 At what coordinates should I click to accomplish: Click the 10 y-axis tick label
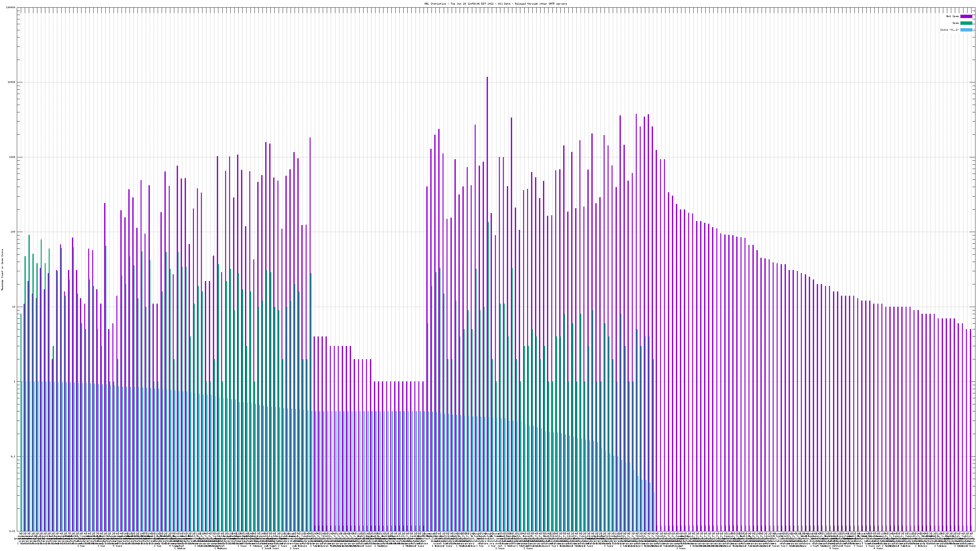tap(14, 307)
